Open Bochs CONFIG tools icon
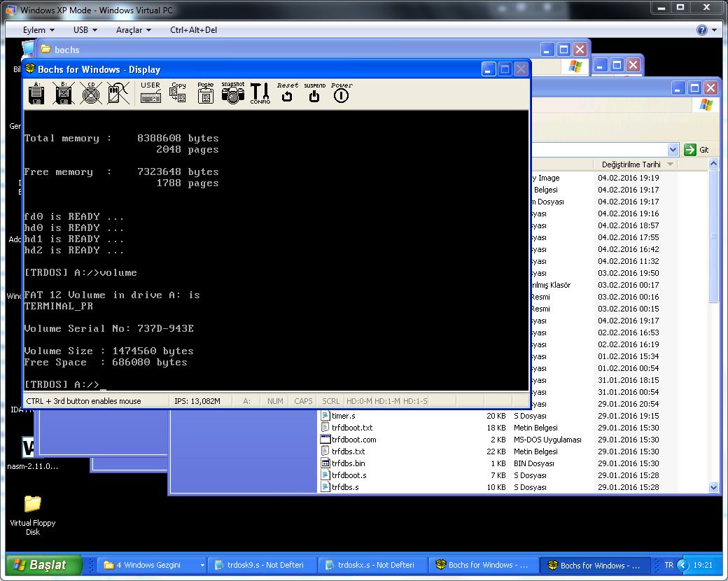This screenshot has height=581, width=728. click(x=260, y=93)
